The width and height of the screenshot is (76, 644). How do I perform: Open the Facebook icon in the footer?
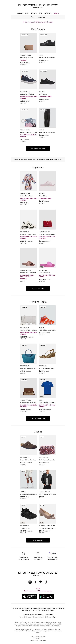35,582
